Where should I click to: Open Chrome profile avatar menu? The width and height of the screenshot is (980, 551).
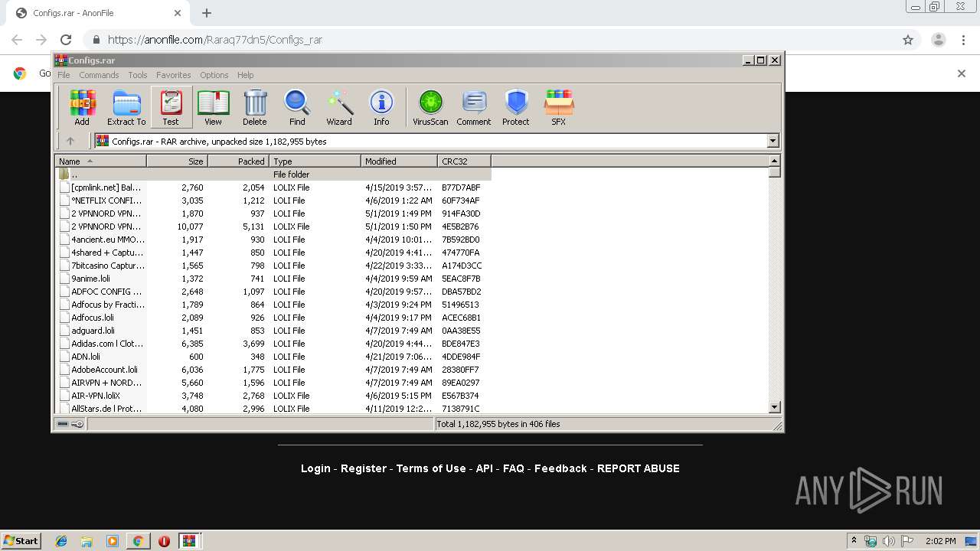coord(938,40)
